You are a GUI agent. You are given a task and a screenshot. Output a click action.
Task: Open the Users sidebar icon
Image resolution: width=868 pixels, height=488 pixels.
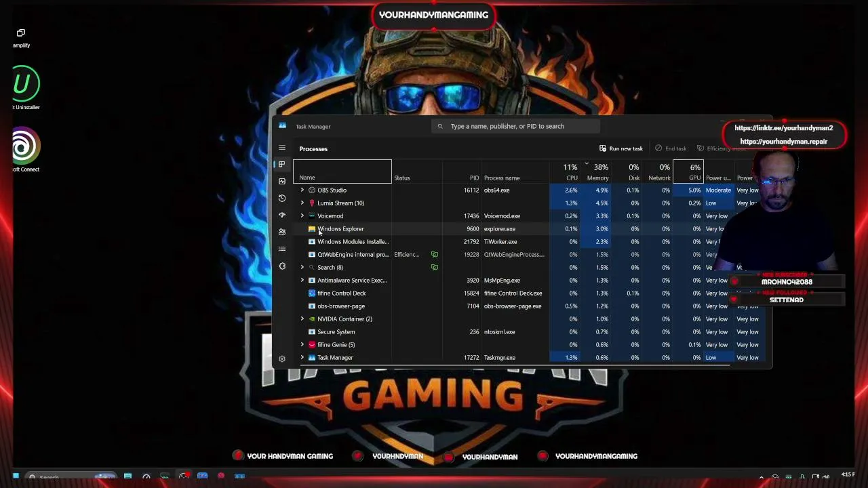(x=282, y=232)
